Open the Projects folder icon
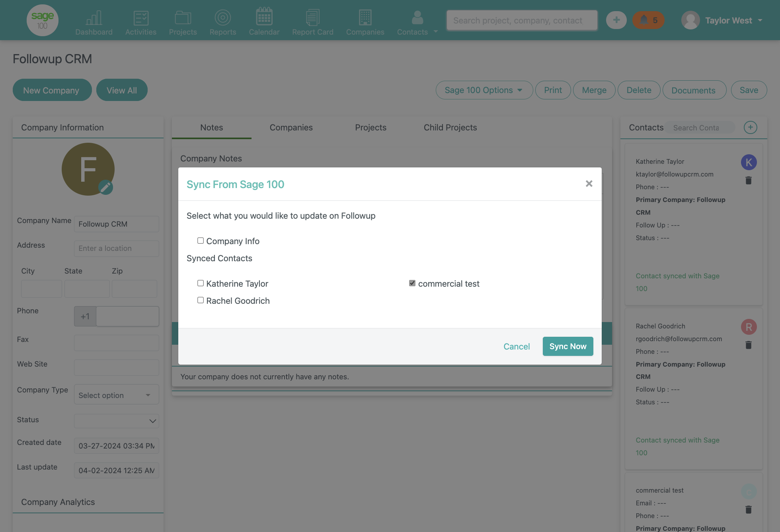The image size is (780, 532). pos(183,17)
